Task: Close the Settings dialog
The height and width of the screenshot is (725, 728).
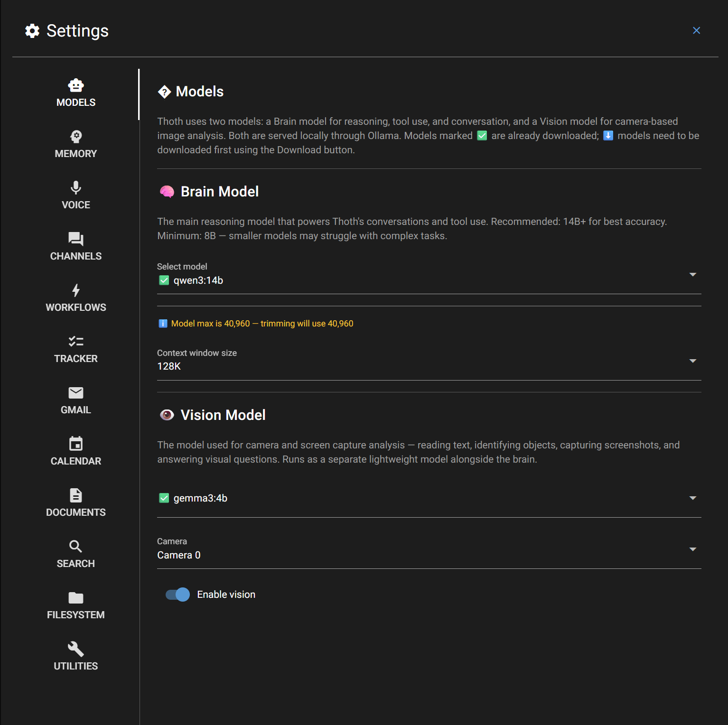Action: (x=696, y=31)
